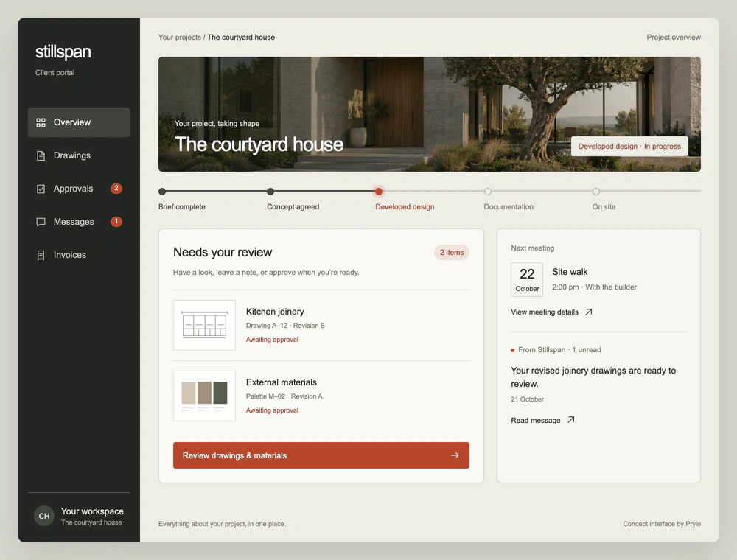The width and height of the screenshot is (737, 560).
Task: Click Review drawings & materials button
Action: (321, 455)
